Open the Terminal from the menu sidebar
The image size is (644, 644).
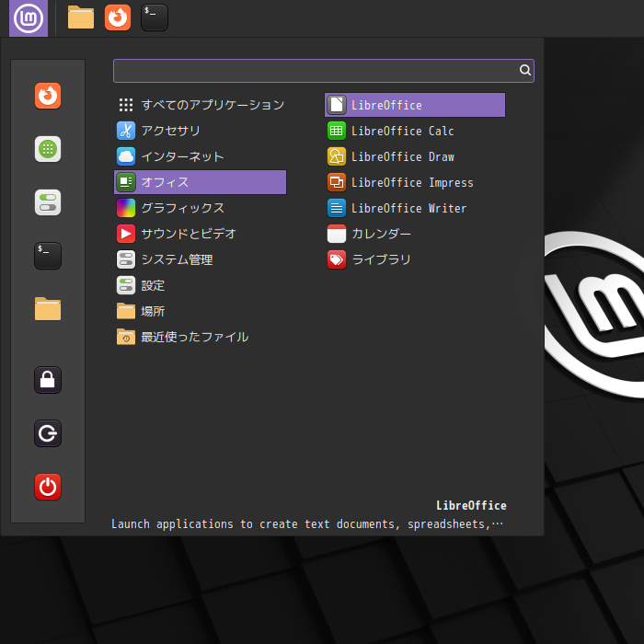click(48, 256)
